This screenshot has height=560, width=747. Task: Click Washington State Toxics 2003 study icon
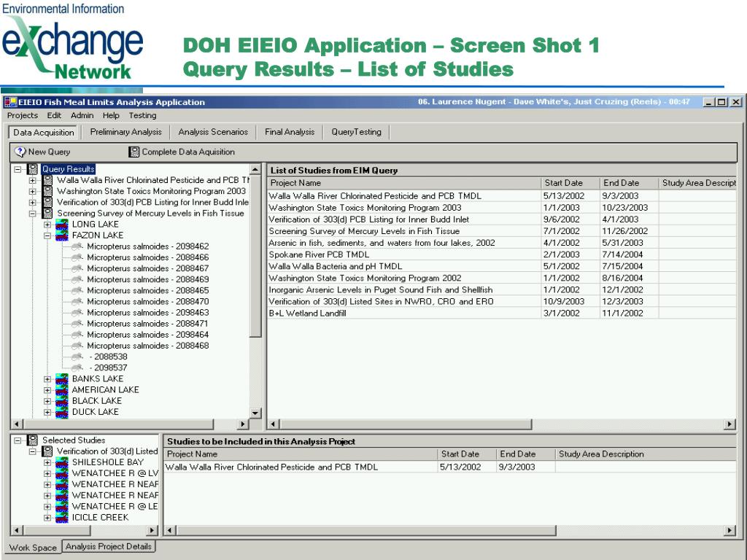(47, 191)
